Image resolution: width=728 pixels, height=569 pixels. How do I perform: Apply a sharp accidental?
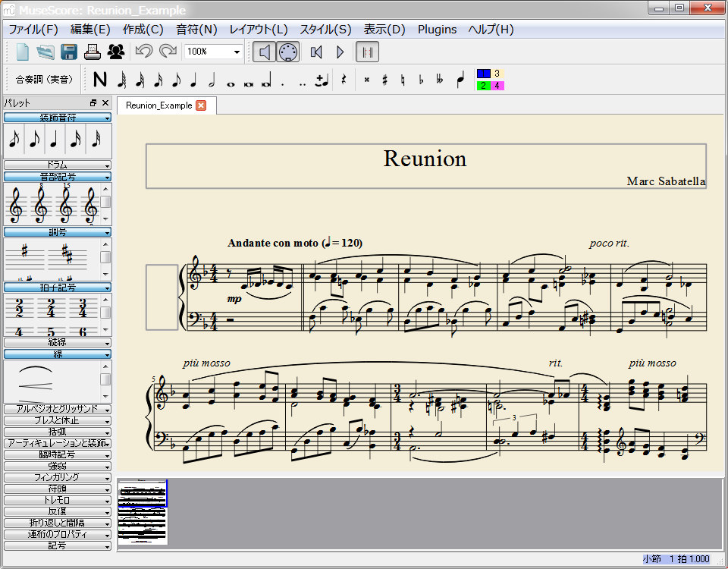pos(385,80)
